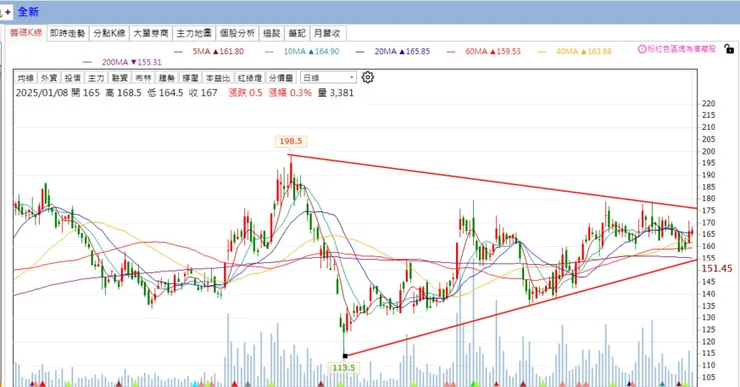Viewport: 740px width, 387px height.
Task: Go to the 追蹤 tab
Action: (272, 33)
